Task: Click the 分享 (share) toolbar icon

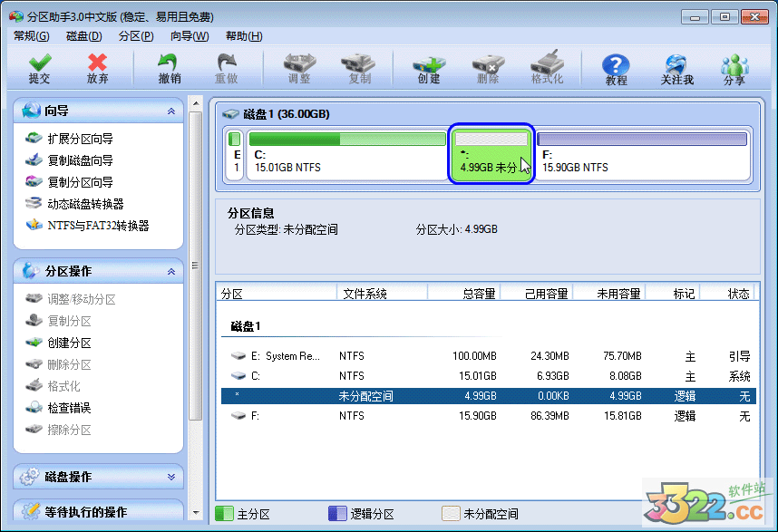Action: click(x=734, y=68)
